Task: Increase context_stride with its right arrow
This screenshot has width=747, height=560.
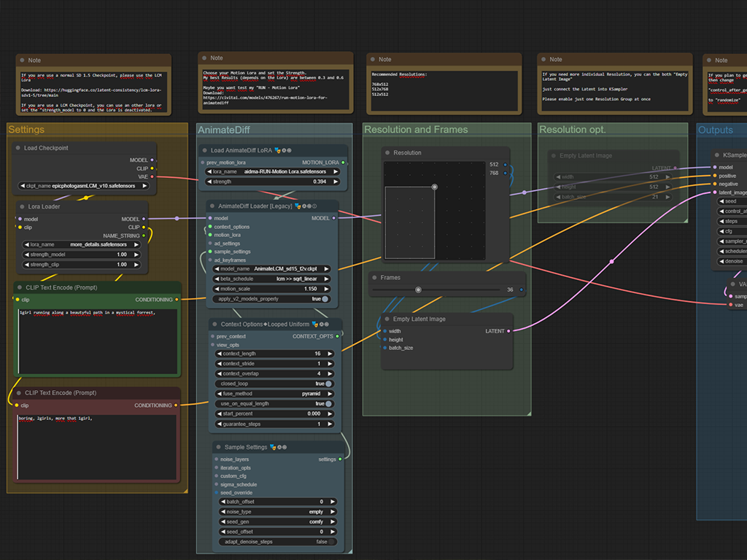Action: point(329,364)
